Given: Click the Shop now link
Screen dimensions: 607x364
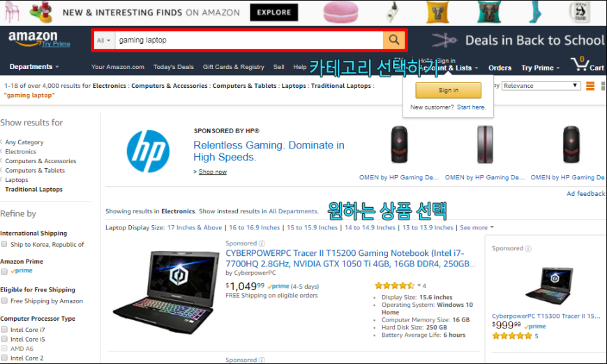Looking at the screenshot, I should tap(213, 172).
